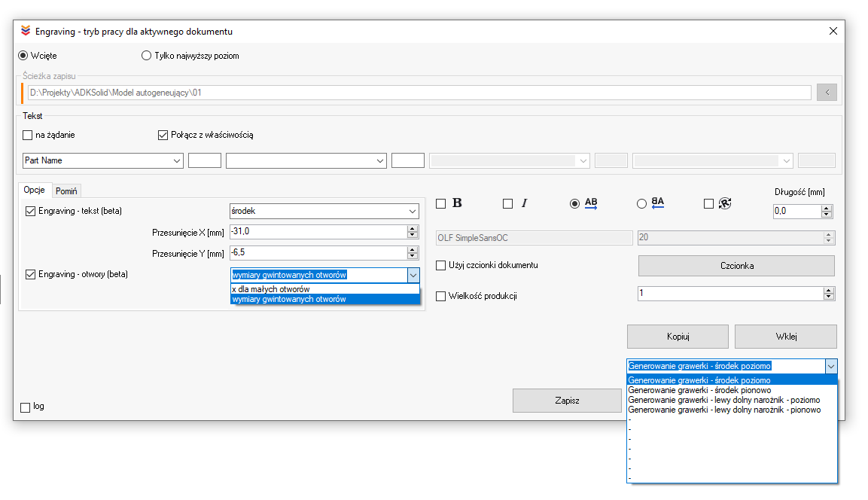Toggle the log checkbox

point(25,407)
